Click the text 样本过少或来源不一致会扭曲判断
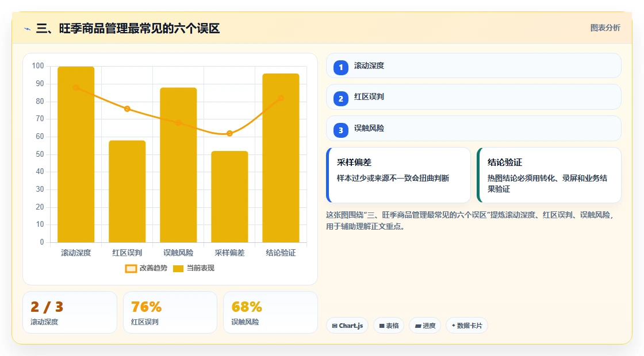 [x=393, y=179]
